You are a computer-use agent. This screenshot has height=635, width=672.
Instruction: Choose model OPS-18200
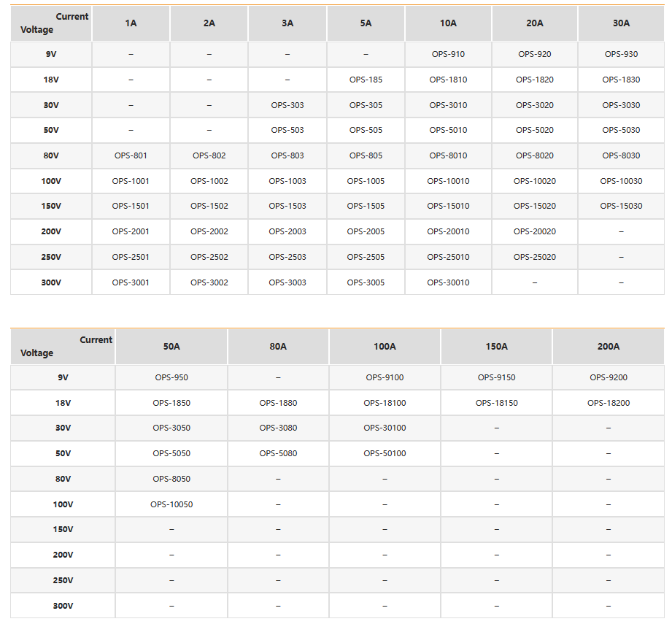coord(608,403)
